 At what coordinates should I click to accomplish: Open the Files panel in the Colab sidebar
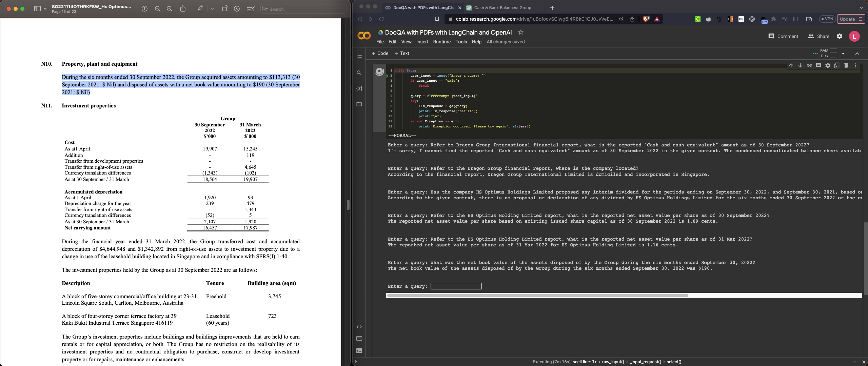359,104
